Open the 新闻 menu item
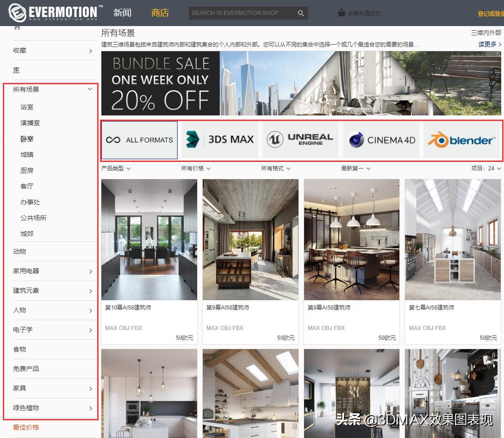Image resolution: width=504 pixels, height=438 pixels. pyautogui.click(x=122, y=13)
